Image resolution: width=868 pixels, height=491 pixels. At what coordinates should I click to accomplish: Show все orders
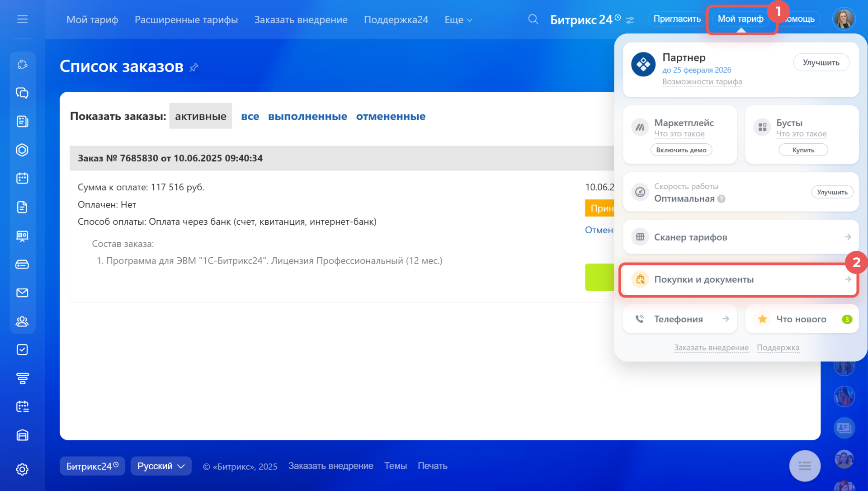(x=250, y=117)
